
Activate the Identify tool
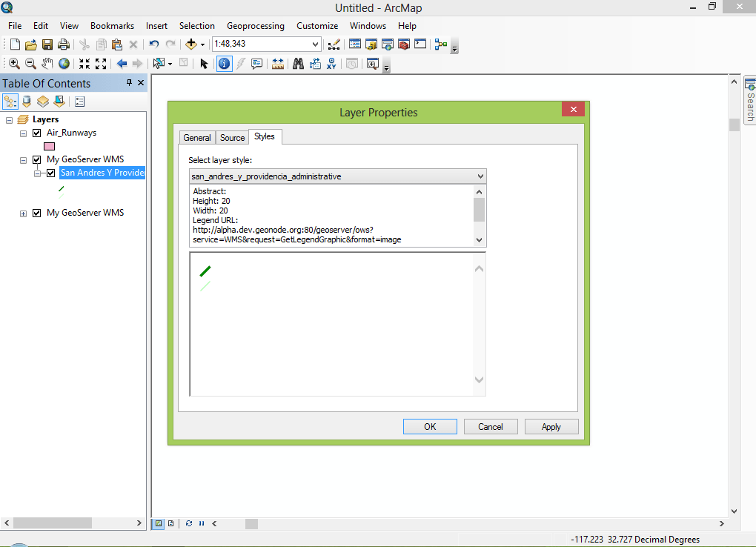(x=224, y=64)
